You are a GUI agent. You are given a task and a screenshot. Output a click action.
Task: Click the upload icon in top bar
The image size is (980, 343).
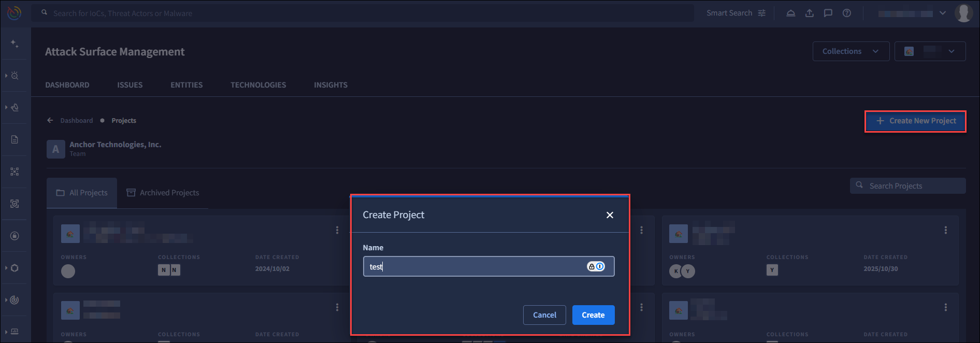point(810,13)
